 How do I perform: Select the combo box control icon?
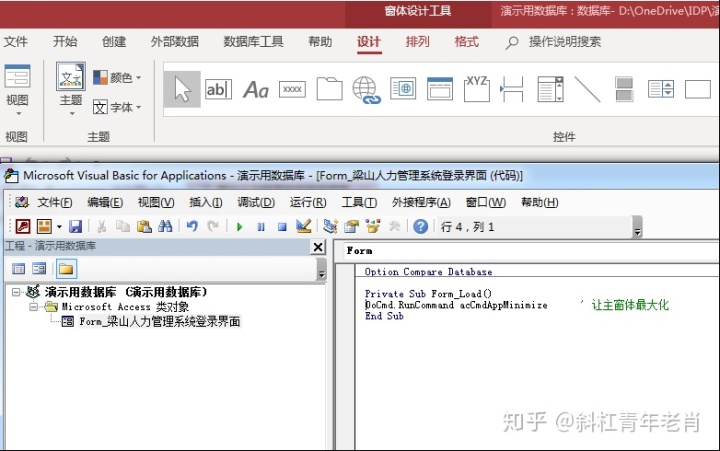coord(550,89)
